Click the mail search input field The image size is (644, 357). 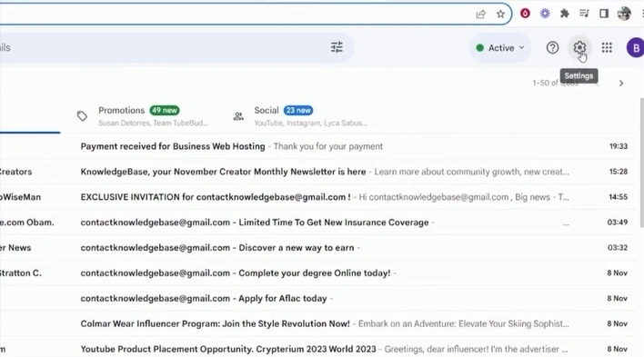click(x=165, y=47)
